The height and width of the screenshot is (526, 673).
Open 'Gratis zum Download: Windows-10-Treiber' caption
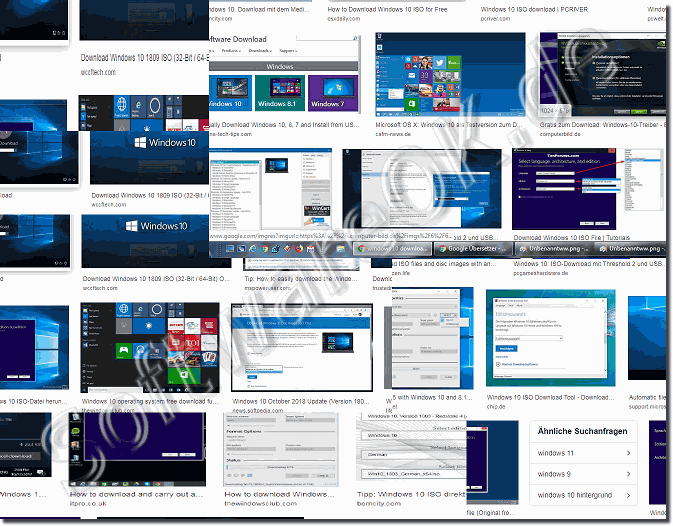[603, 125]
